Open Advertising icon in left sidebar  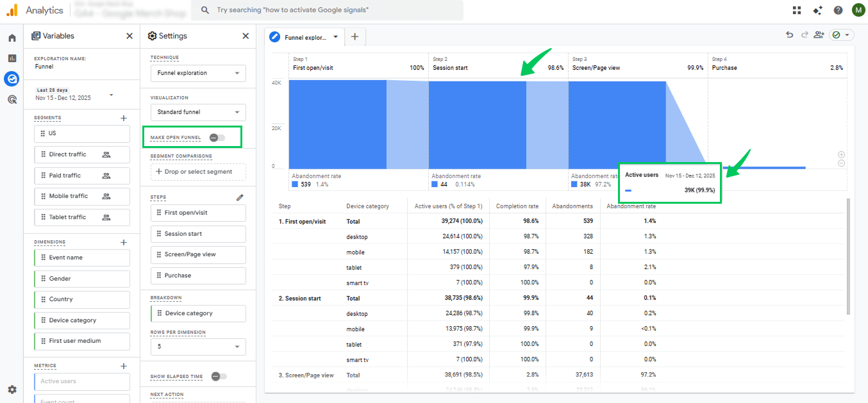point(12,99)
